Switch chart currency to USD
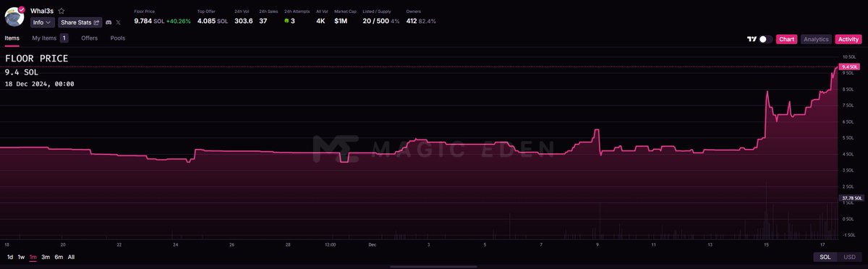The image size is (868, 269). coord(849,257)
